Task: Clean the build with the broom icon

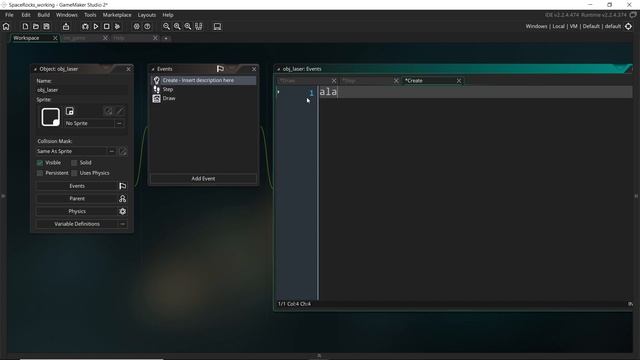Action: pos(117,27)
